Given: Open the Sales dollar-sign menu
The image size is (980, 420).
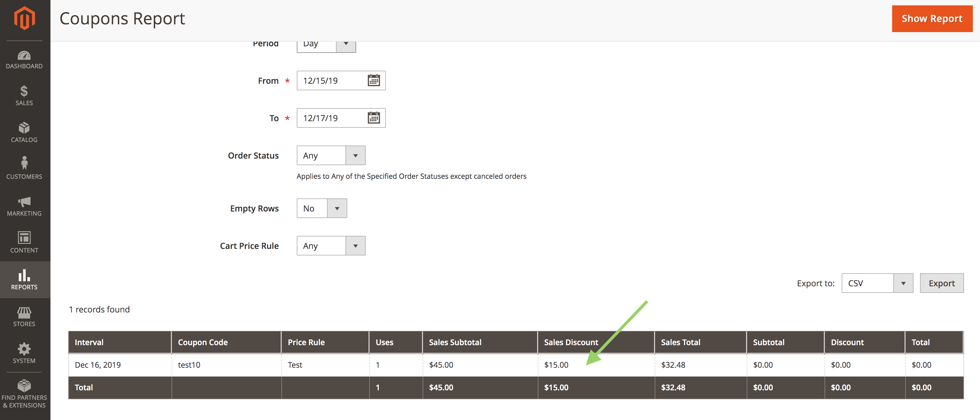Looking at the screenshot, I should point(24,96).
